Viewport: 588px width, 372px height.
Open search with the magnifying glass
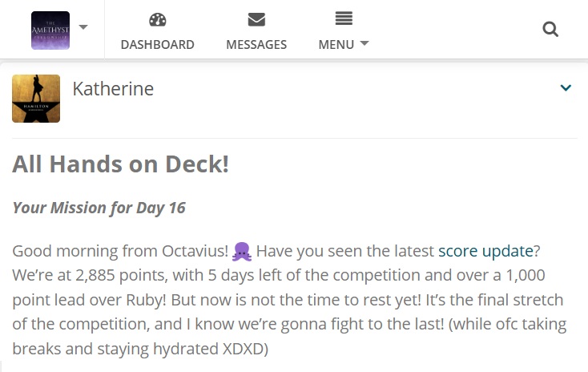coord(550,30)
